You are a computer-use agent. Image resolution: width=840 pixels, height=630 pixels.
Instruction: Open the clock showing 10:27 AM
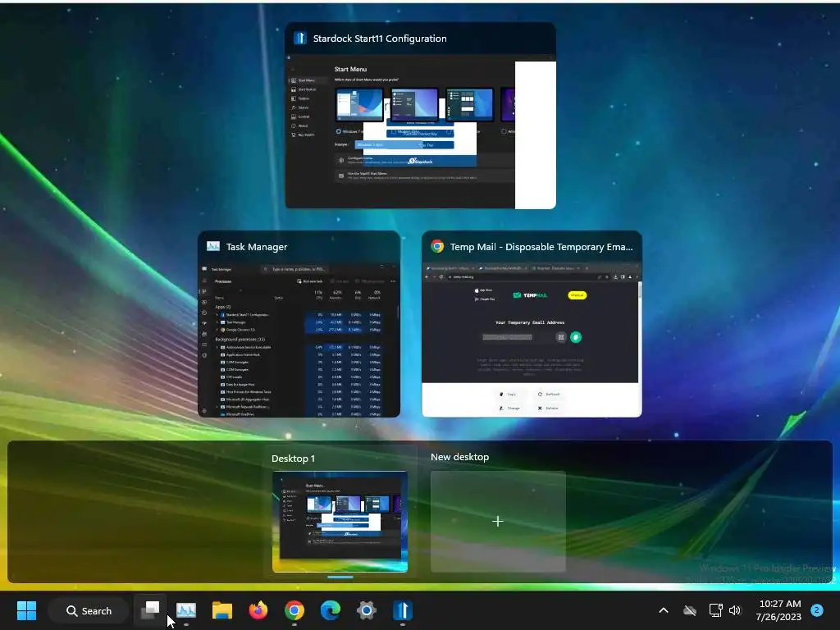click(779, 610)
